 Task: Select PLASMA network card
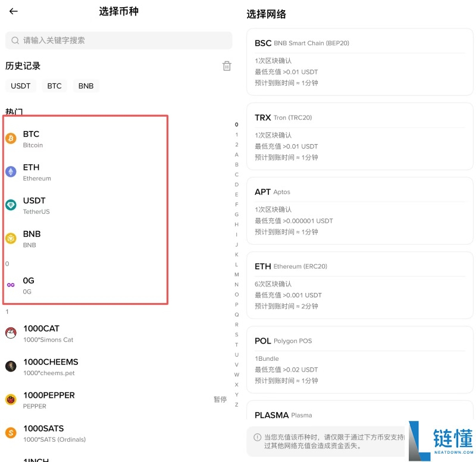pyautogui.click(x=360, y=410)
